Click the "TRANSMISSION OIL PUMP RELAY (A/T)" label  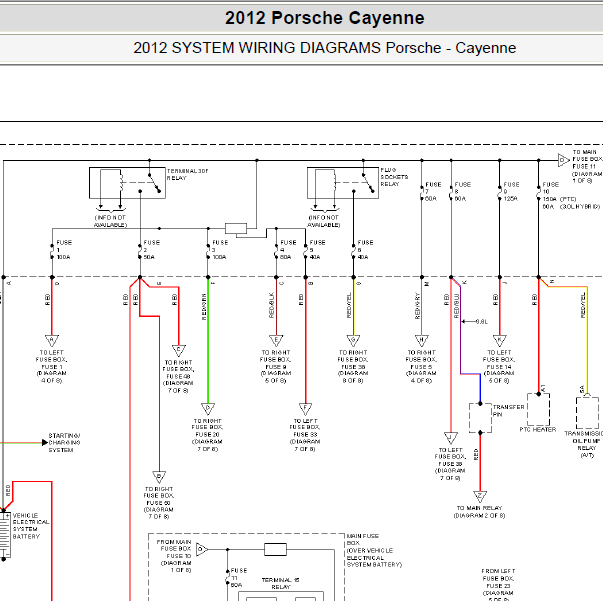tap(585, 445)
